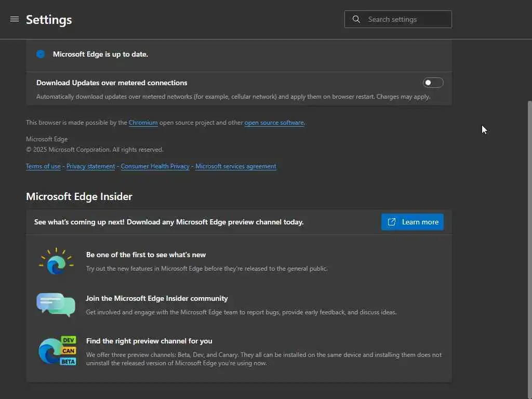
Task: Click 'Find the right preview channel' heading
Action: click(149, 341)
